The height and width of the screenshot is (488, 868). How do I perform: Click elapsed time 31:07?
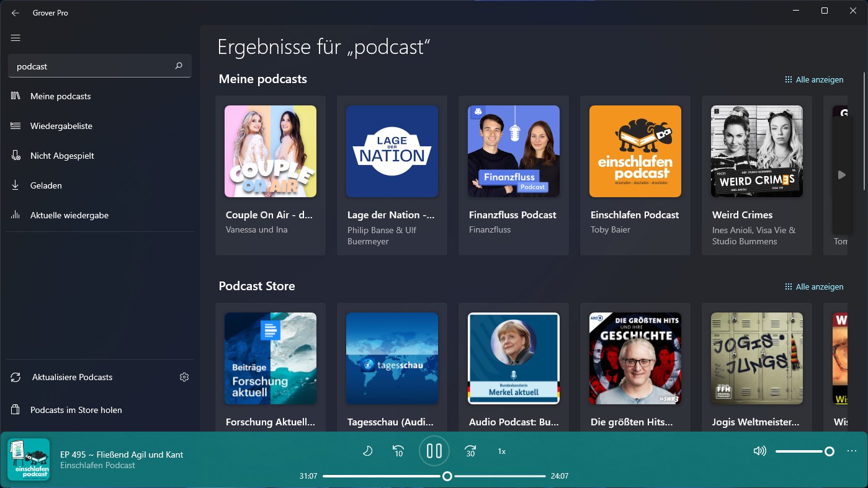pos(308,476)
